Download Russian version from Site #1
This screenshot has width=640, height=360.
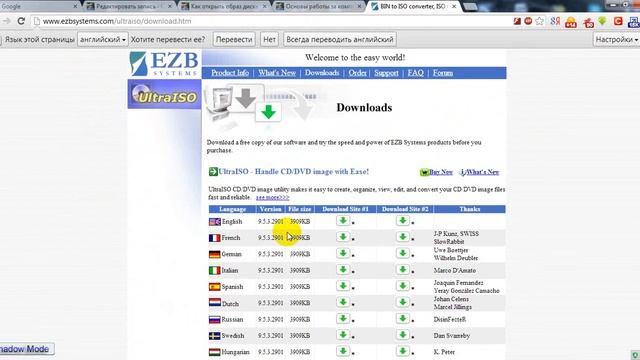point(343,318)
